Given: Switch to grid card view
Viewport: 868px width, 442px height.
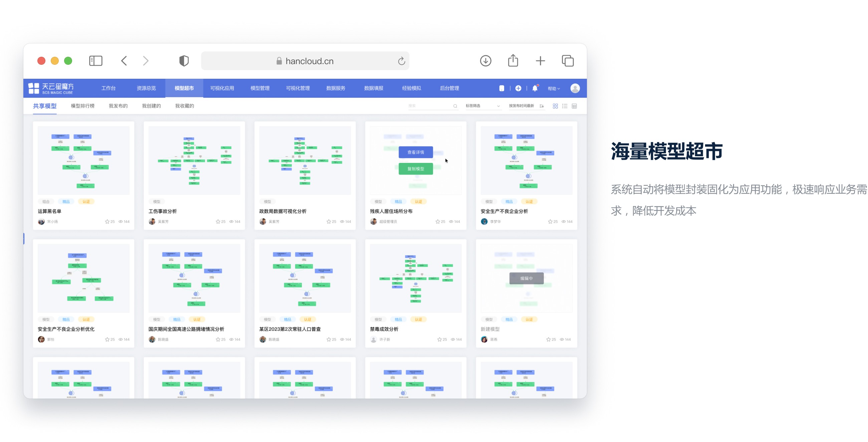Looking at the screenshot, I should [555, 106].
